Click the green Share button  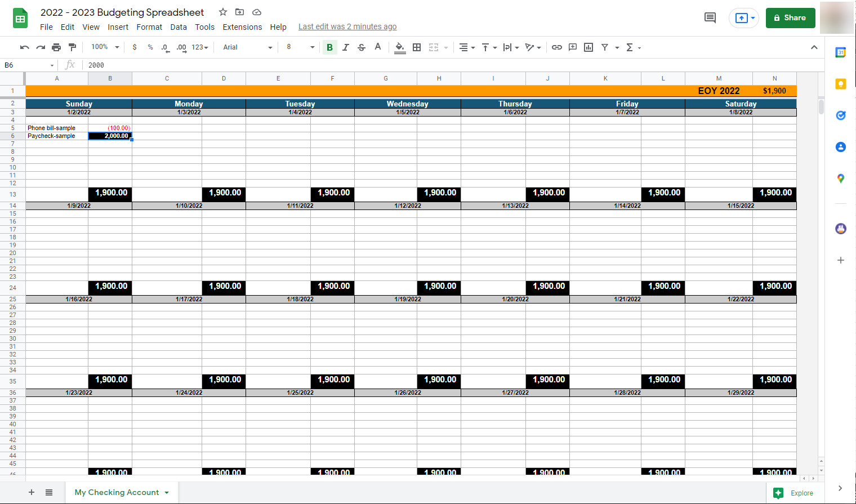coord(790,18)
